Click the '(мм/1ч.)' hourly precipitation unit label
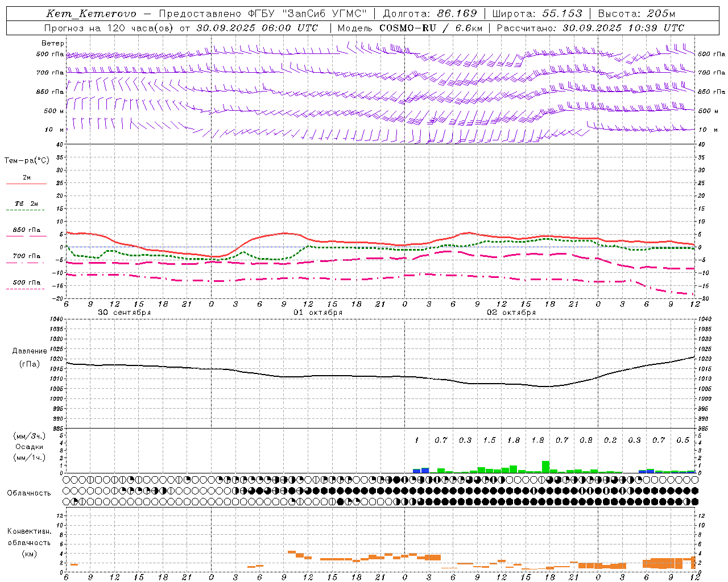This screenshot has height=582, width=728. (x=30, y=458)
